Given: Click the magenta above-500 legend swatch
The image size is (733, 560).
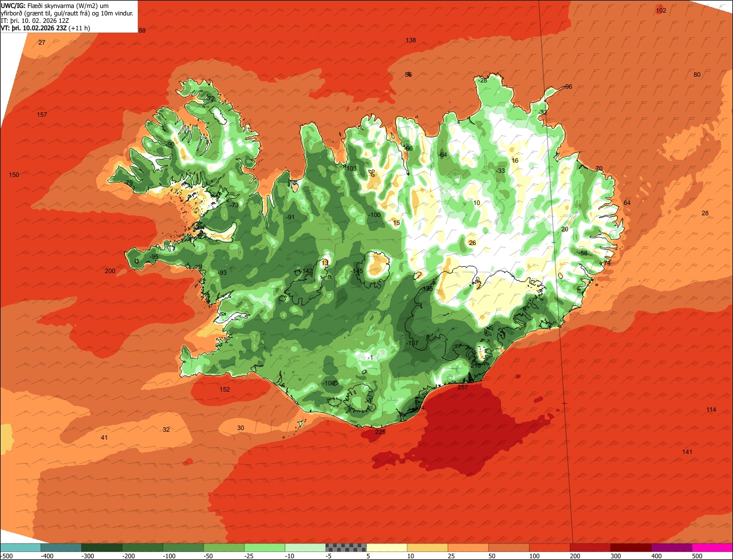Looking at the screenshot, I should pos(712,547).
